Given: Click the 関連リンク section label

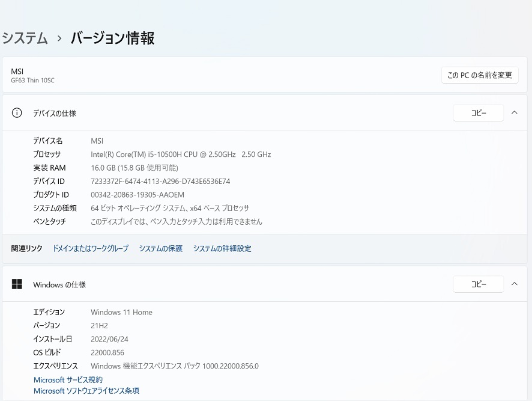Looking at the screenshot, I should click(26, 248).
